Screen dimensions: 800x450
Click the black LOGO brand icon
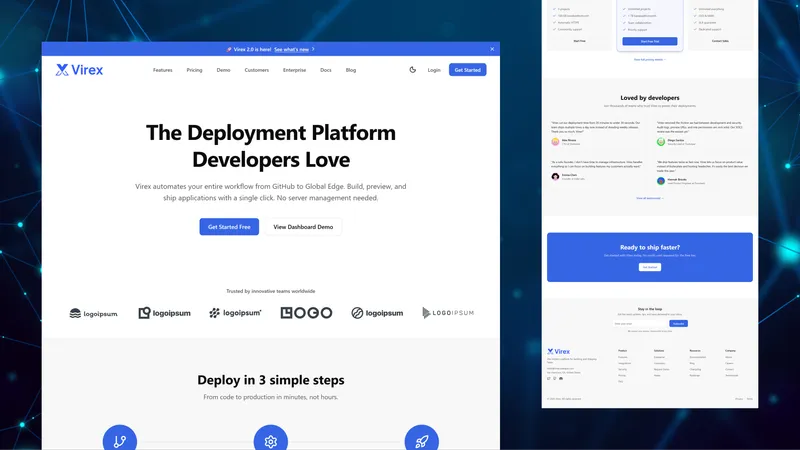(x=306, y=313)
